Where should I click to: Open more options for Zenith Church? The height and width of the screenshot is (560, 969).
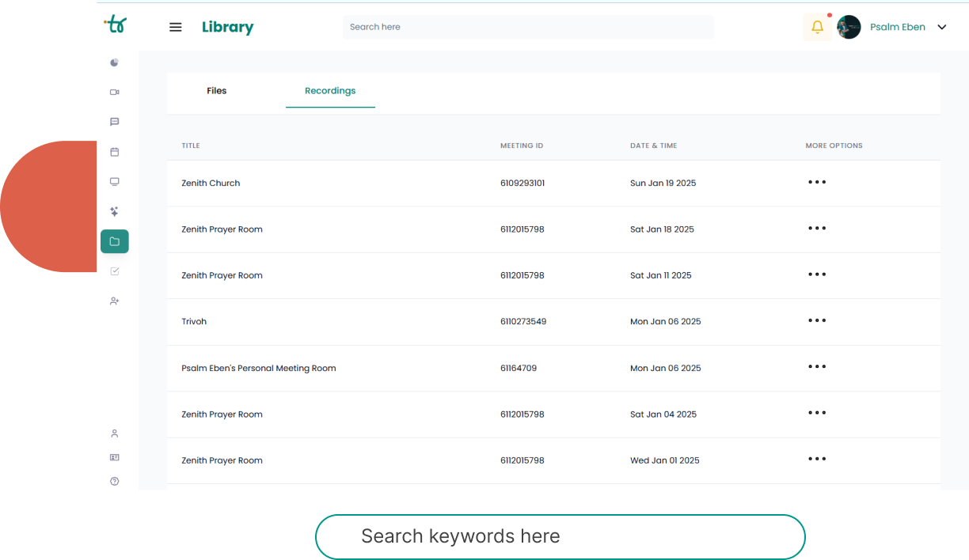pyautogui.click(x=816, y=182)
